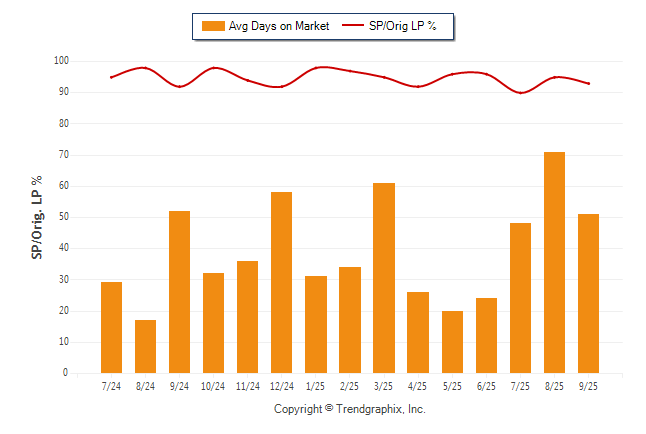Screen dimensions: 646x434
Task: Select the 9/25 bar
Action: click(x=588, y=293)
